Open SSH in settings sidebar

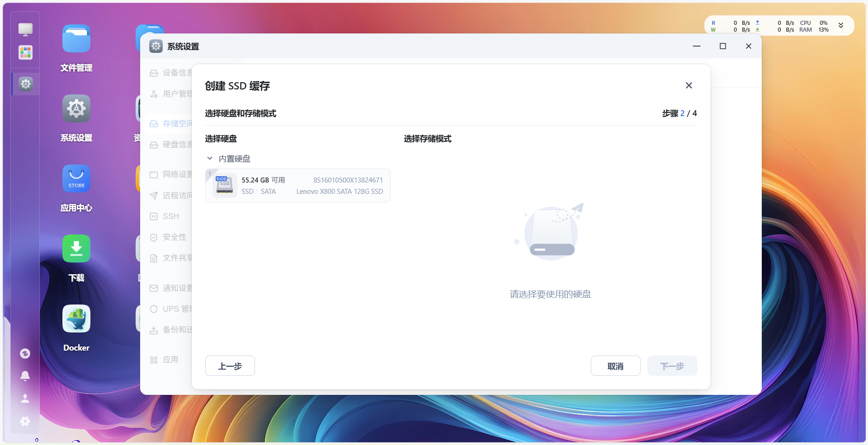click(170, 216)
